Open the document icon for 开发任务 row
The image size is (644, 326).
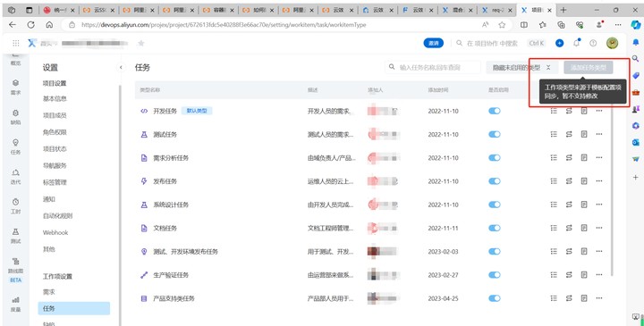(x=584, y=111)
